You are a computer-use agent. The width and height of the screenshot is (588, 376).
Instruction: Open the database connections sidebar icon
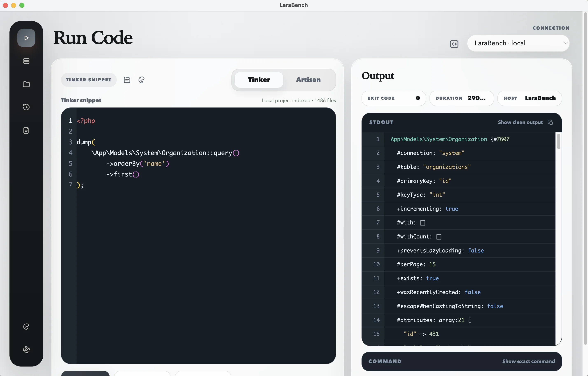click(x=26, y=61)
